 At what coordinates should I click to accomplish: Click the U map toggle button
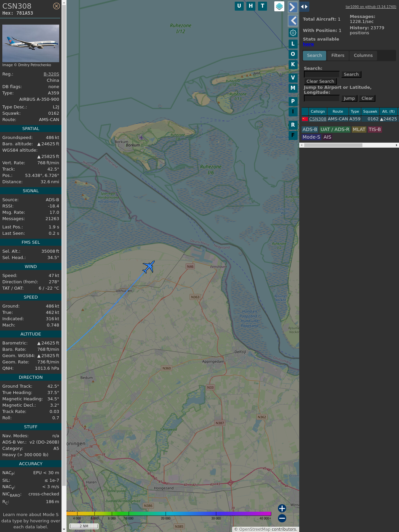[239, 6]
